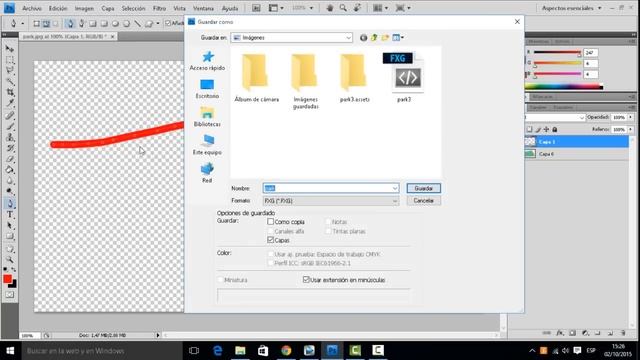Toggle the Tintas planas checkbox
The height and width of the screenshot is (360, 640).
[x=328, y=231]
